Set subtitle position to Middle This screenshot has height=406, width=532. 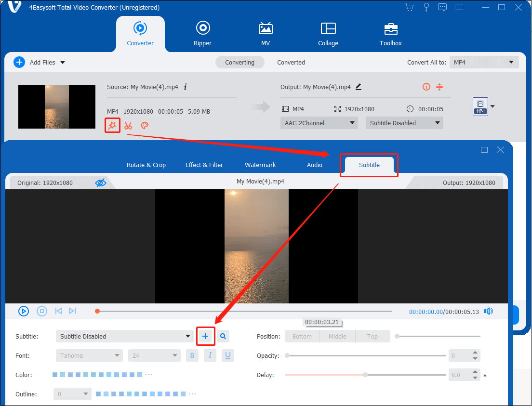pos(337,336)
